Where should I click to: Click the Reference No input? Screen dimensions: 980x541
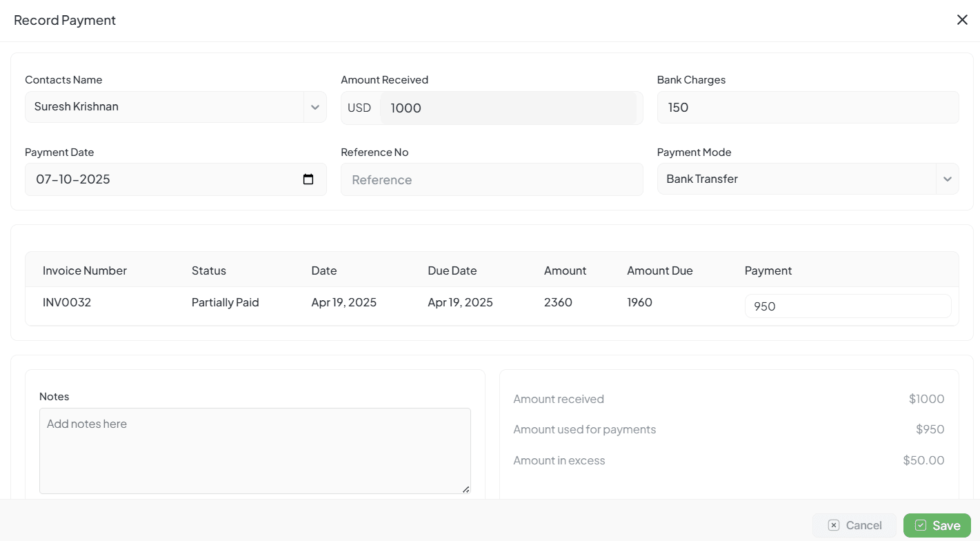pos(491,180)
